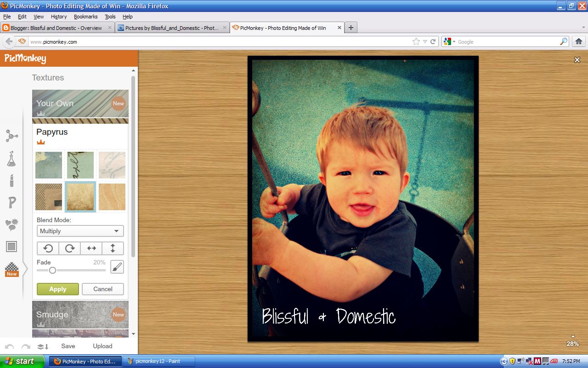Switch to picmonkey12 - Paint taskbar item

coord(159,361)
